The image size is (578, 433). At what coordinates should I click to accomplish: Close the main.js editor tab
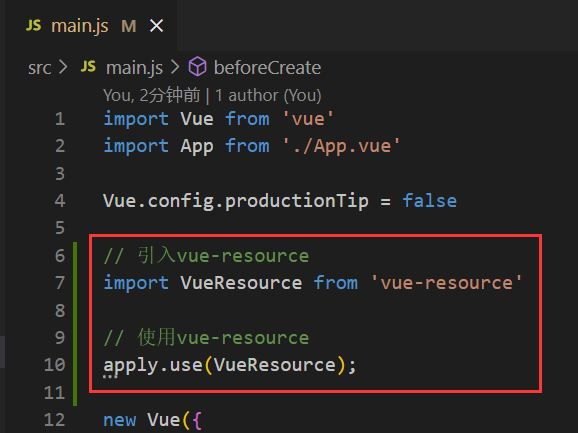pyautogui.click(x=157, y=26)
